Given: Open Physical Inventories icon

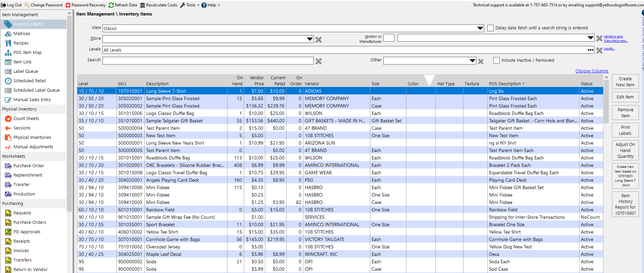Looking at the screenshot, I should 8,138.
